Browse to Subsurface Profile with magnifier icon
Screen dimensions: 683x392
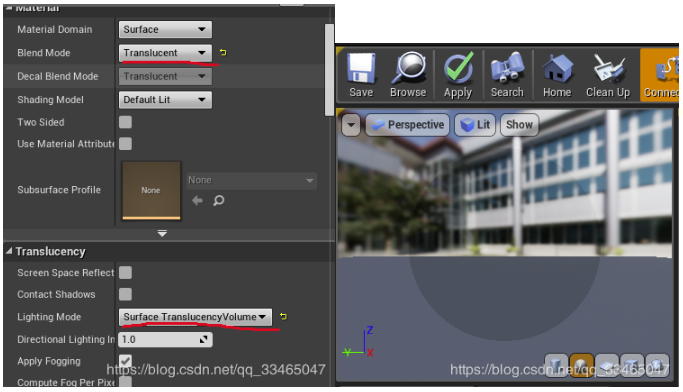tap(219, 200)
